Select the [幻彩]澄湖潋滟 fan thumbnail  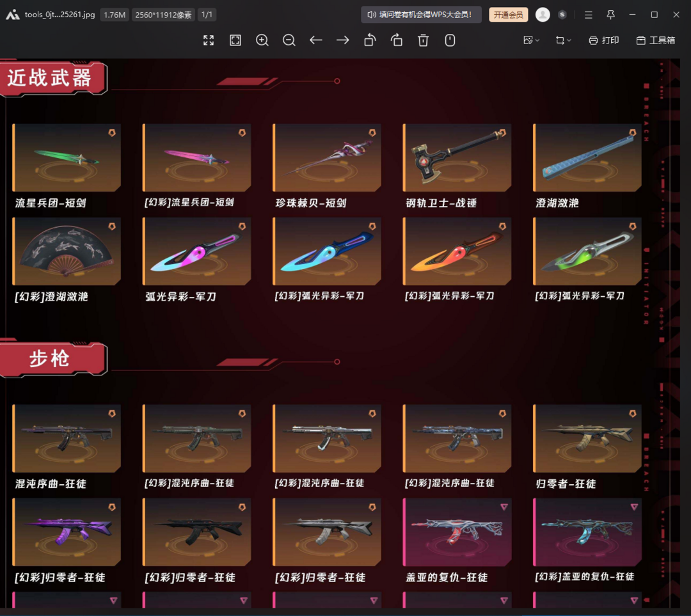pyautogui.click(x=67, y=251)
